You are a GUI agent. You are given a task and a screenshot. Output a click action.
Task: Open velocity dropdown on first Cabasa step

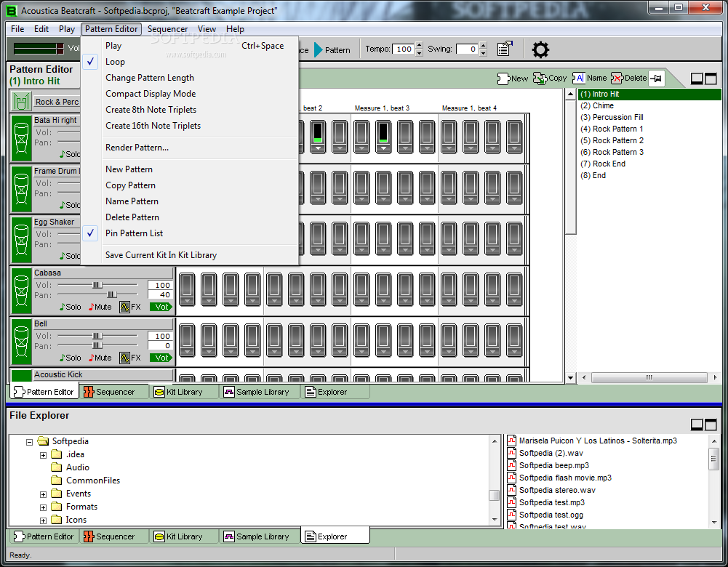(x=187, y=301)
